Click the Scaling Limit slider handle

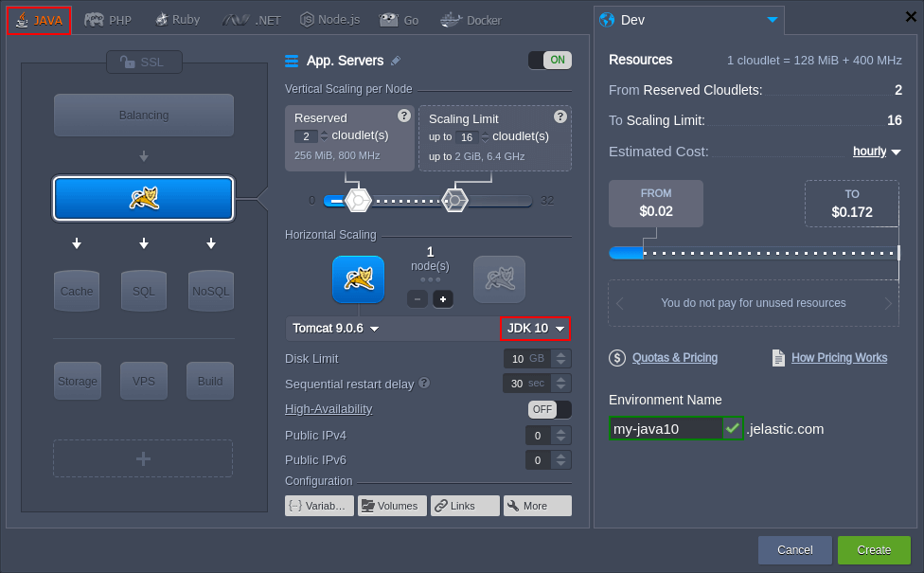(454, 200)
